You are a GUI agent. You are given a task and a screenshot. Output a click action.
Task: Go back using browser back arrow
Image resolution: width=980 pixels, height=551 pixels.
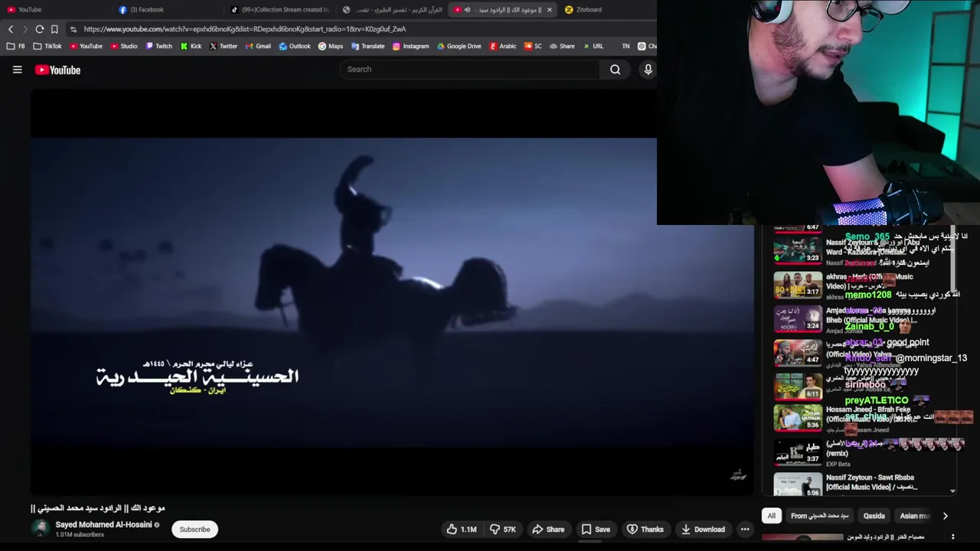[x=11, y=29]
